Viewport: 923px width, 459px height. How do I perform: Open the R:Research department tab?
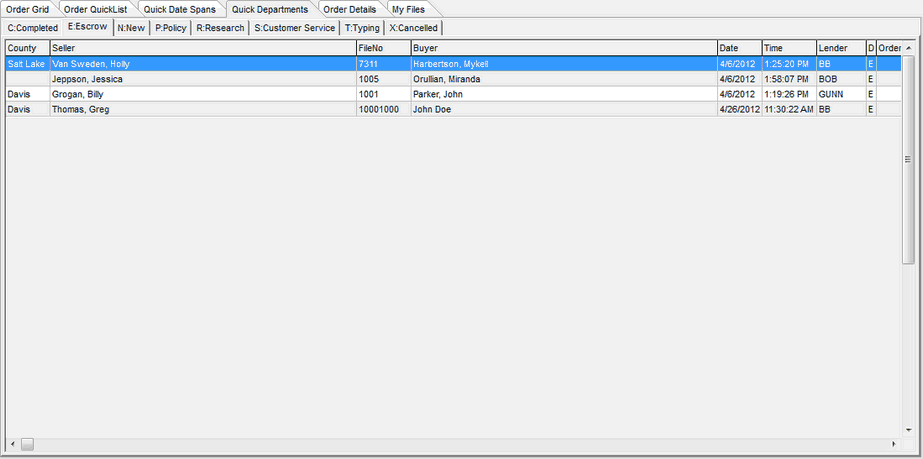tap(219, 28)
